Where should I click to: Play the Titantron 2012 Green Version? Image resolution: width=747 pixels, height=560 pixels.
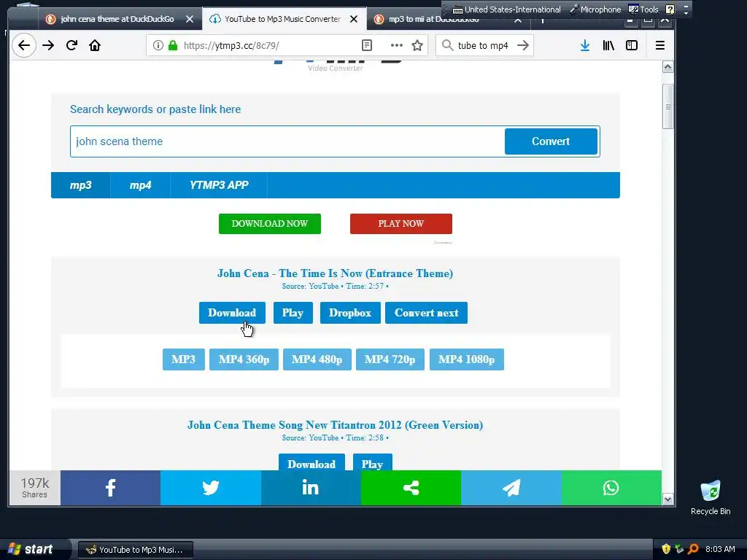(x=373, y=463)
